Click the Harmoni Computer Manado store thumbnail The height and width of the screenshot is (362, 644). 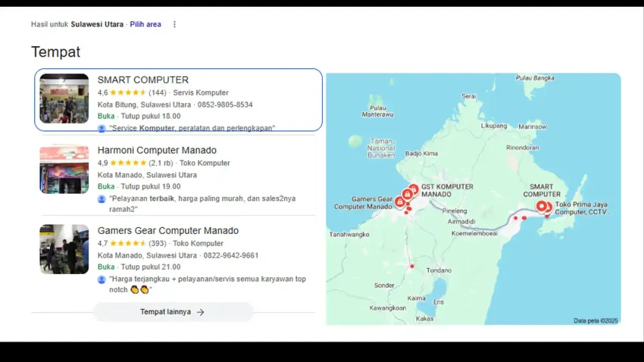click(64, 169)
